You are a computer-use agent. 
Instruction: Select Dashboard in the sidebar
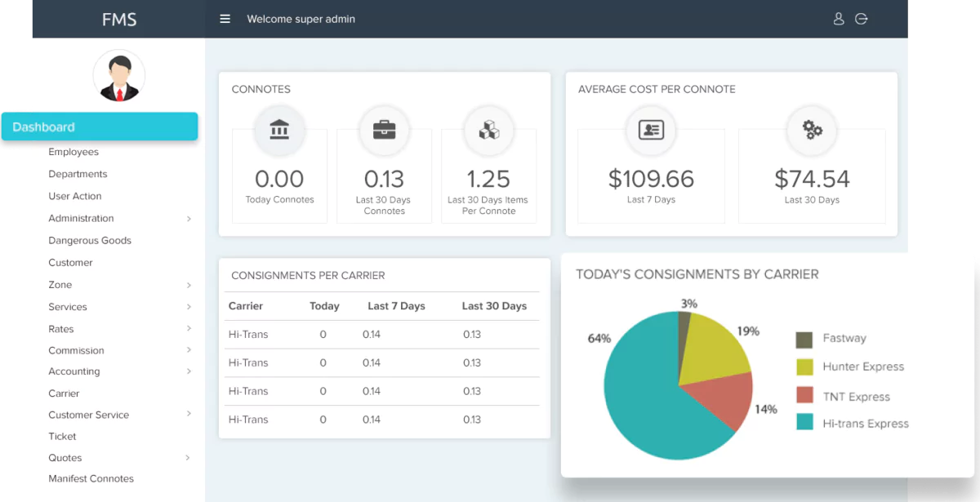[x=99, y=127]
